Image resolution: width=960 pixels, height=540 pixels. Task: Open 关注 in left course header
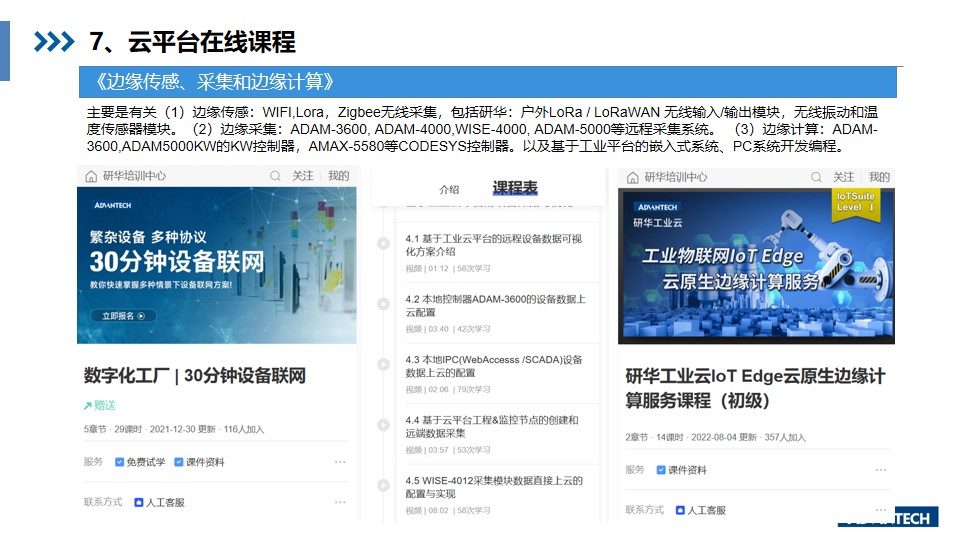click(x=302, y=176)
